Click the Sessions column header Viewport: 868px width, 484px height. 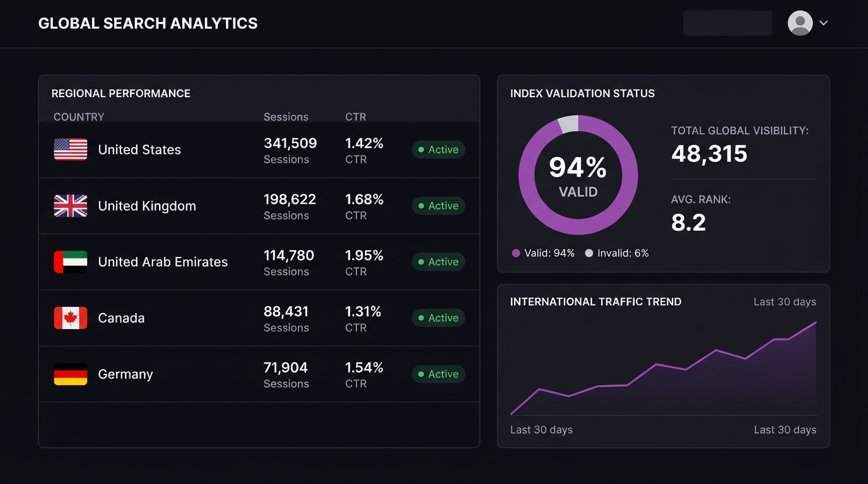[x=286, y=117]
